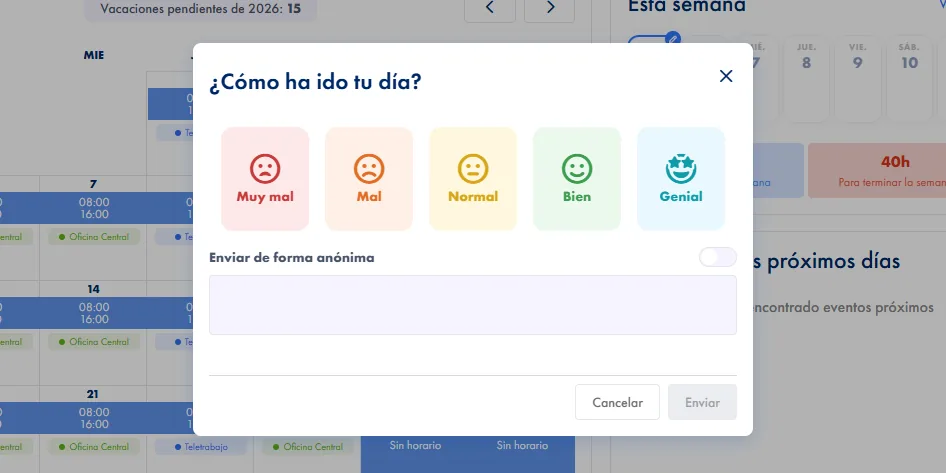Open the day 21 shift 08:00 16:00
Viewport: 946px width, 473px height.
pos(94,418)
